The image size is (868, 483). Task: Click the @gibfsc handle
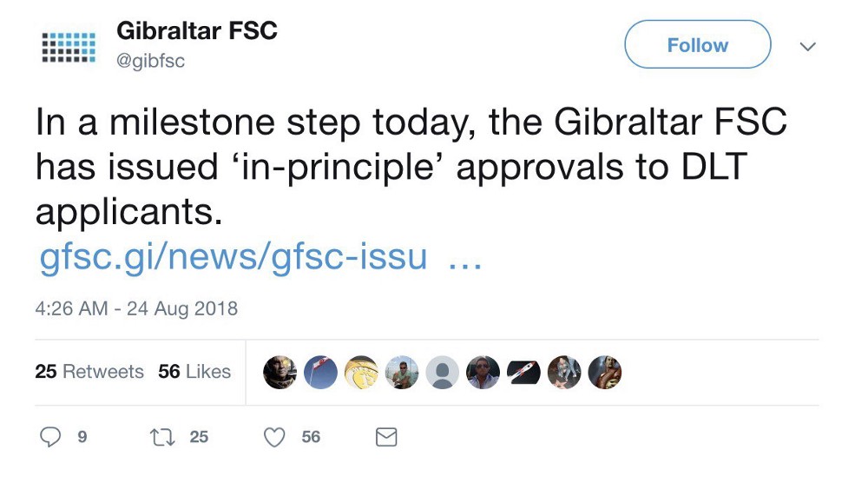150,61
